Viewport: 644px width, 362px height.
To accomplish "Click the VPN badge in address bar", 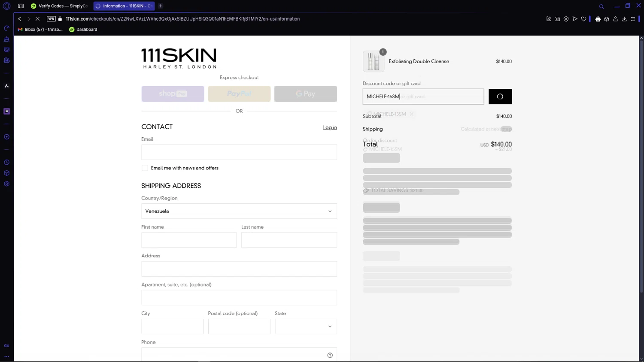I will point(51,19).
